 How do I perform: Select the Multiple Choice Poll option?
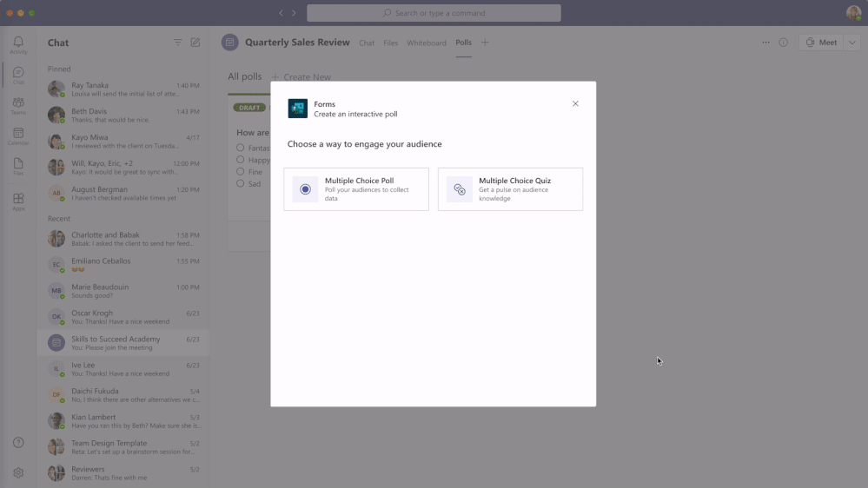click(x=356, y=189)
